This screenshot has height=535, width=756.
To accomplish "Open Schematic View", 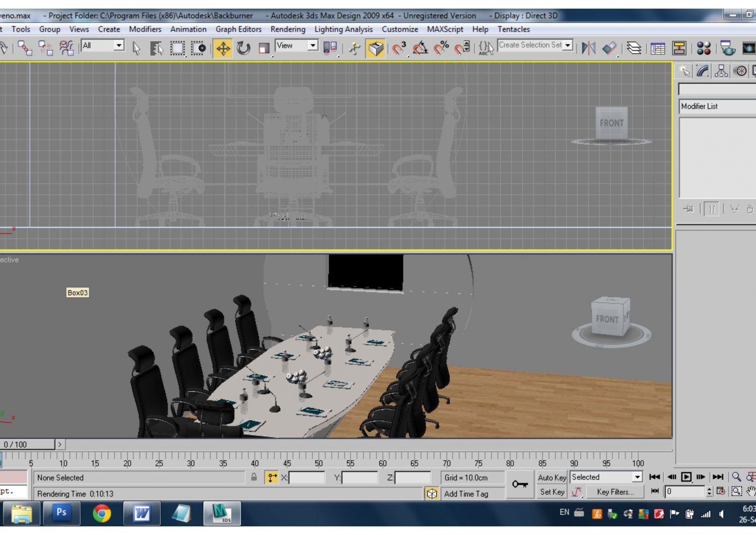I will 680,48.
